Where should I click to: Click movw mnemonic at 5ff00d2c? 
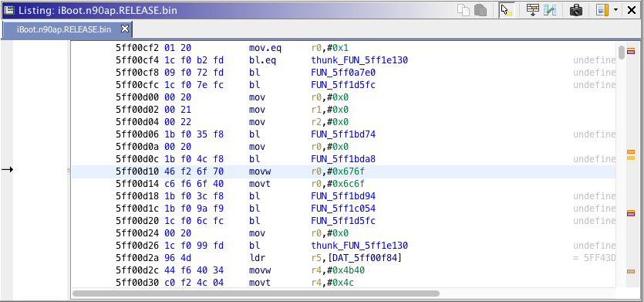click(x=260, y=270)
